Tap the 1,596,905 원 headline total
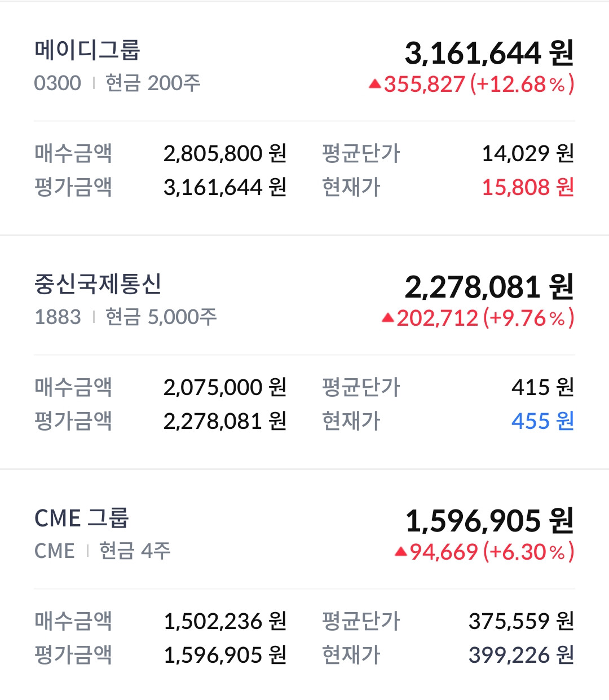This screenshot has height=700, width=609. (x=489, y=521)
